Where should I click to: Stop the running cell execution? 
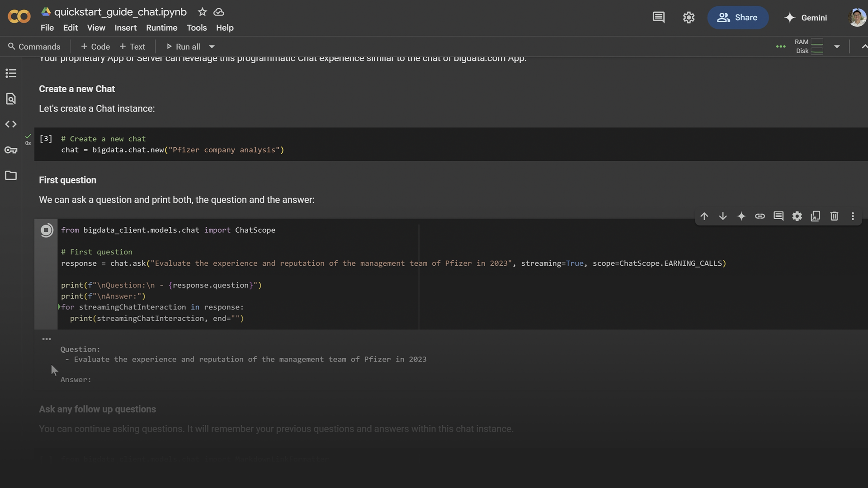(x=46, y=230)
